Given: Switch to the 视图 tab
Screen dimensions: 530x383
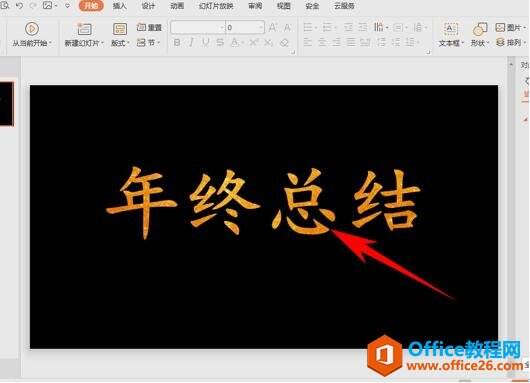Looking at the screenshot, I should [x=284, y=6].
